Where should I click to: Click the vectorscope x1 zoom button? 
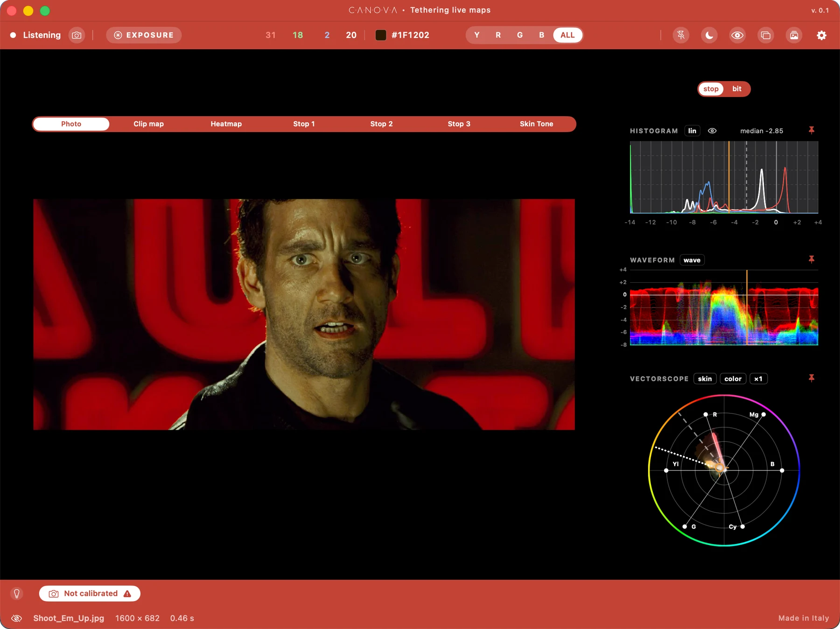758,378
